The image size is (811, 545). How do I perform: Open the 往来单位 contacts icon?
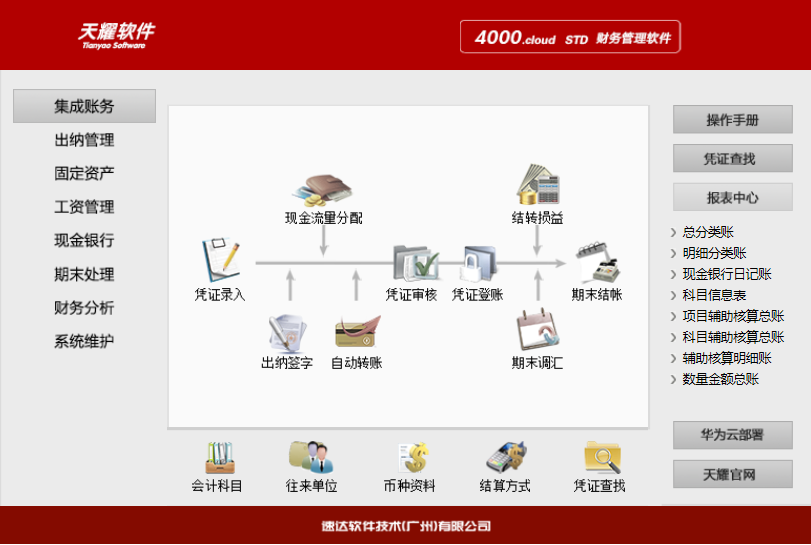(311, 457)
